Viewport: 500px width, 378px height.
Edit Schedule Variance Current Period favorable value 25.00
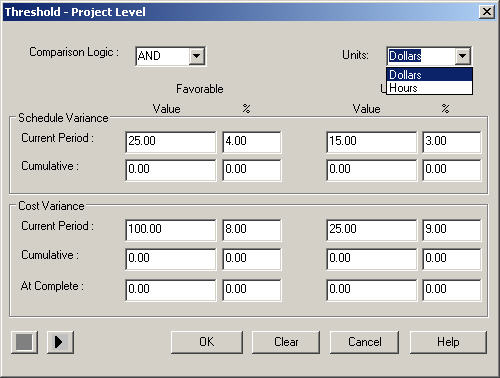[x=171, y=142]
